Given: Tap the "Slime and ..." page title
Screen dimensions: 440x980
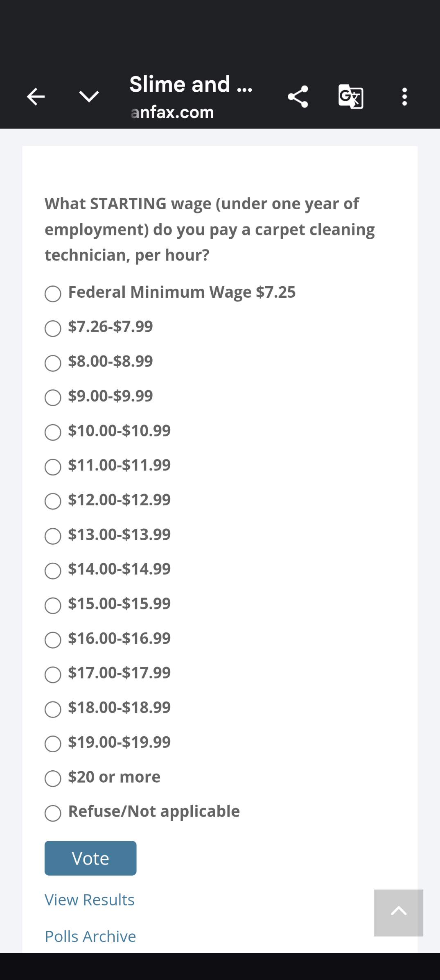Looking at the screenshot, I should [191, 84].
